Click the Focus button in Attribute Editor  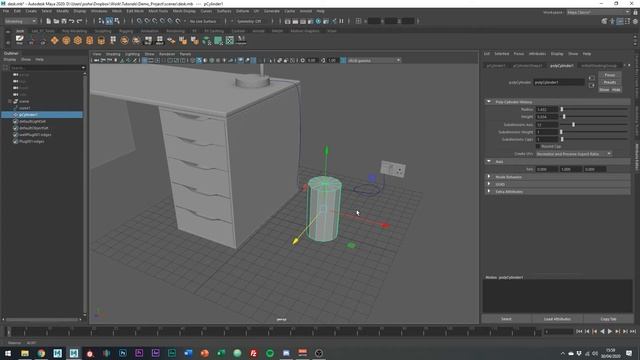click(610, 75)
